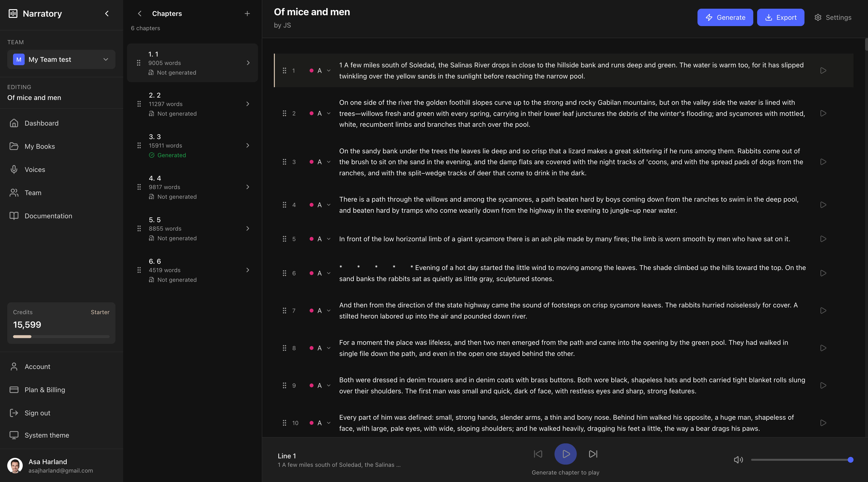The image size is (868, 482).
Task: Play line 10 audio preview
Action: click(x=823, y=423)
